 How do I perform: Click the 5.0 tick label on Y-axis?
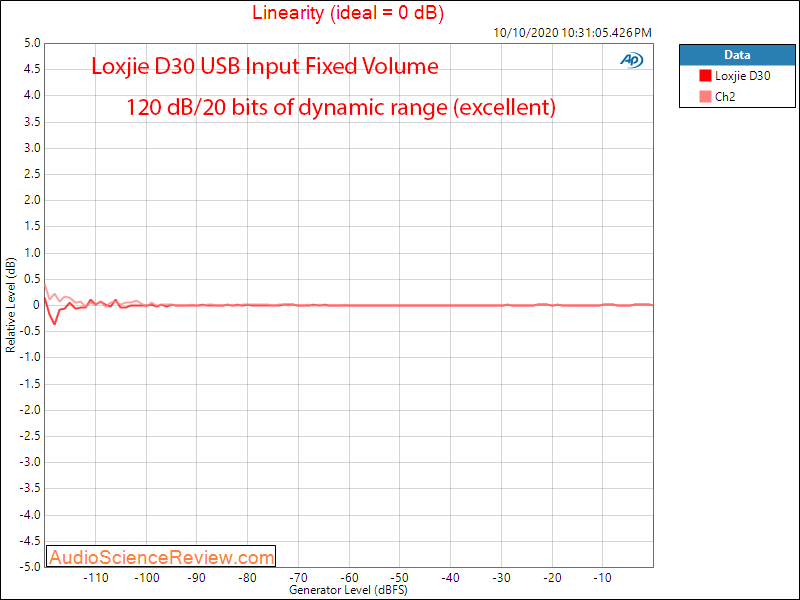pos(32,43)
